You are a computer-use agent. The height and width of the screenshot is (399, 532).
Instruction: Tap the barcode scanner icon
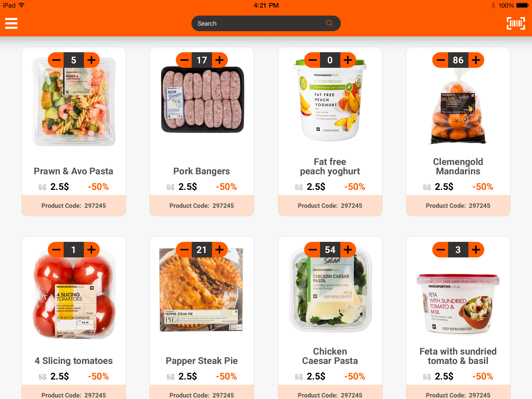tap(516, 23)
